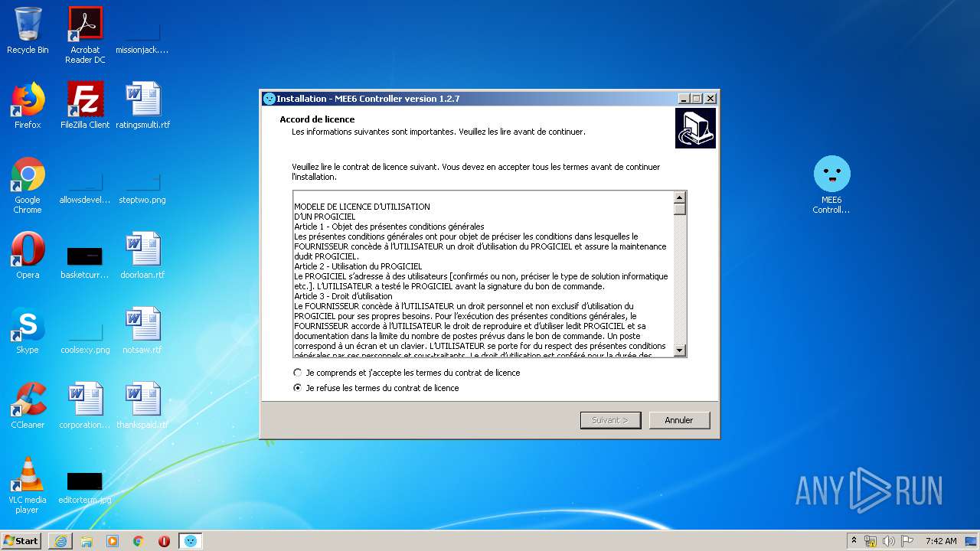Open Action Center flag tray icon
Viewport: 980px width, 551px height.
coord(906,541)
